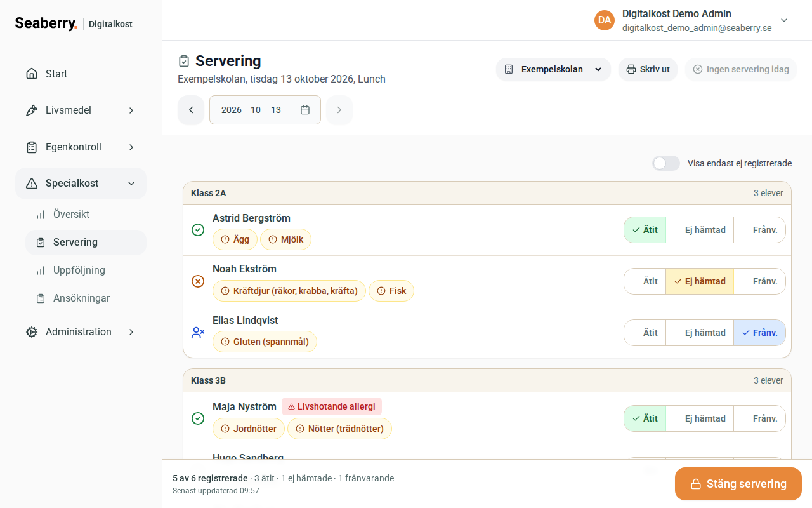Click the Servering clipboard icon in page heading
The image size is (812, 508).
tap(184, 61)
